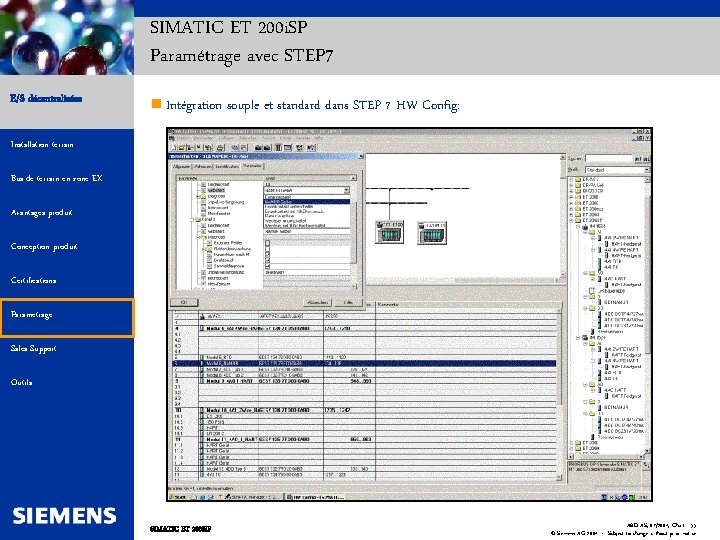Viewport: 720px width, 540px height.
Task: Expand the ENCODER catalog folder
Action: coord(572,191)
